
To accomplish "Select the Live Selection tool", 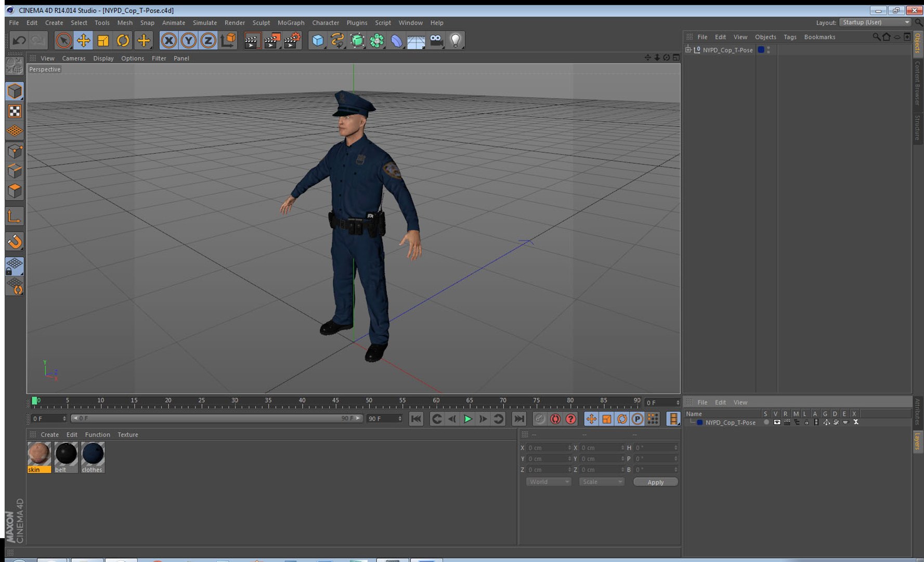I will point(63,40).
